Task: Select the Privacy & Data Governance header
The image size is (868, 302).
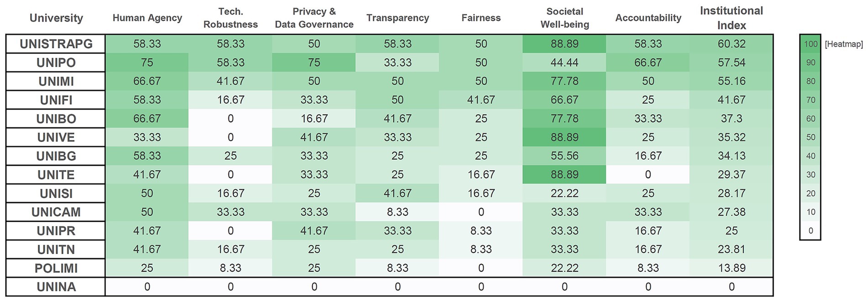Action: pyautogui.click(x=314, y=18)
